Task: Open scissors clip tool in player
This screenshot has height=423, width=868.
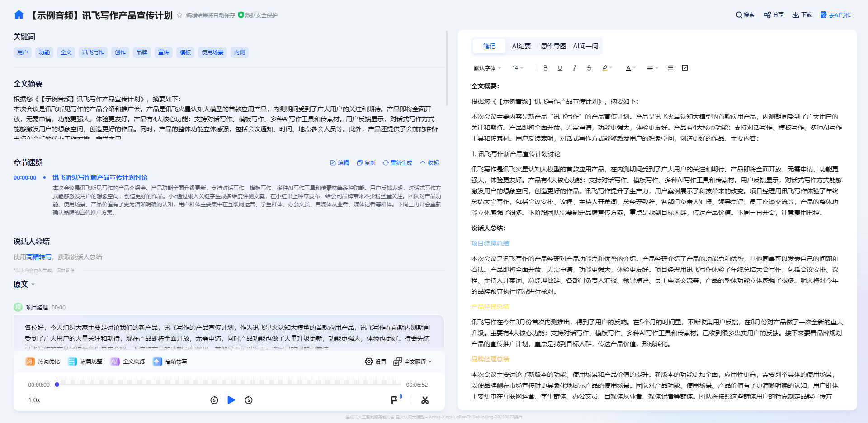Action: tap(425, 400)
